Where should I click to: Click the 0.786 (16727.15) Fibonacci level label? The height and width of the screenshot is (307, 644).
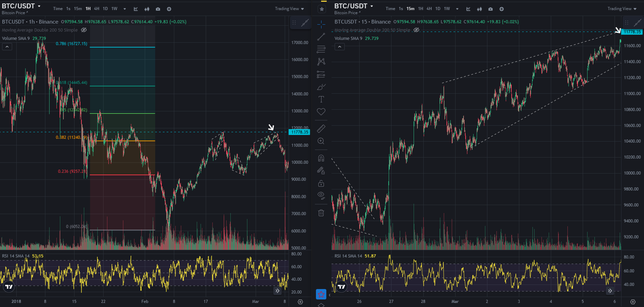[72, 43]
